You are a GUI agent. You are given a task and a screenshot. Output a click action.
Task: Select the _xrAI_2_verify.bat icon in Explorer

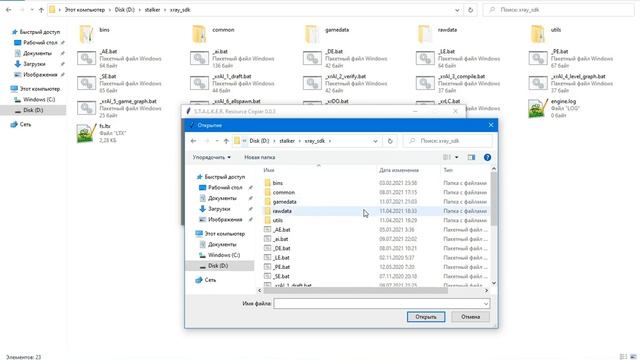[312, 83]
